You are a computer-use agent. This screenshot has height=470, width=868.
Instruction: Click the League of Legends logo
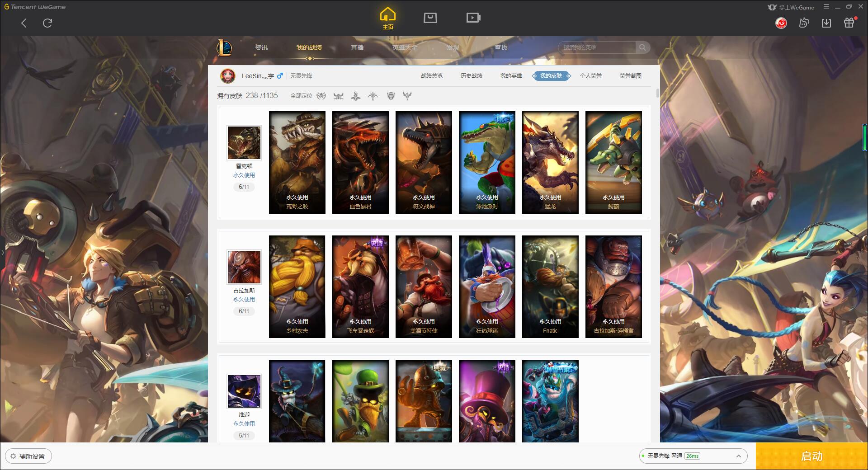pos(224,47)
